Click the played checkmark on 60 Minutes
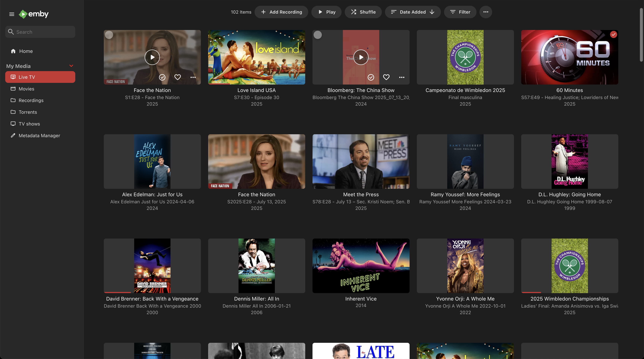The image size is (644, 359). 613,34
